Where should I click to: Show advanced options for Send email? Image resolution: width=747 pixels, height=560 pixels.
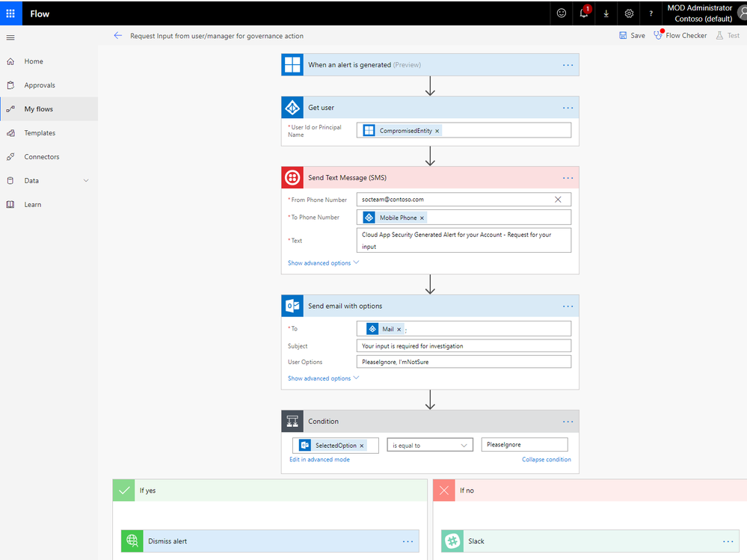(323, 378)
